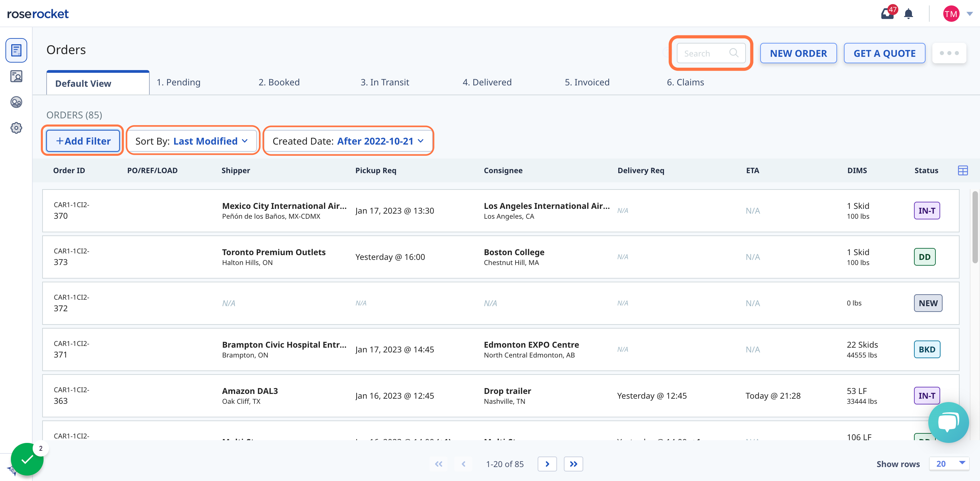The width and height of the screenshot is (980, 481).
Task: Jump to last page of orders
Action: [573, 464]
